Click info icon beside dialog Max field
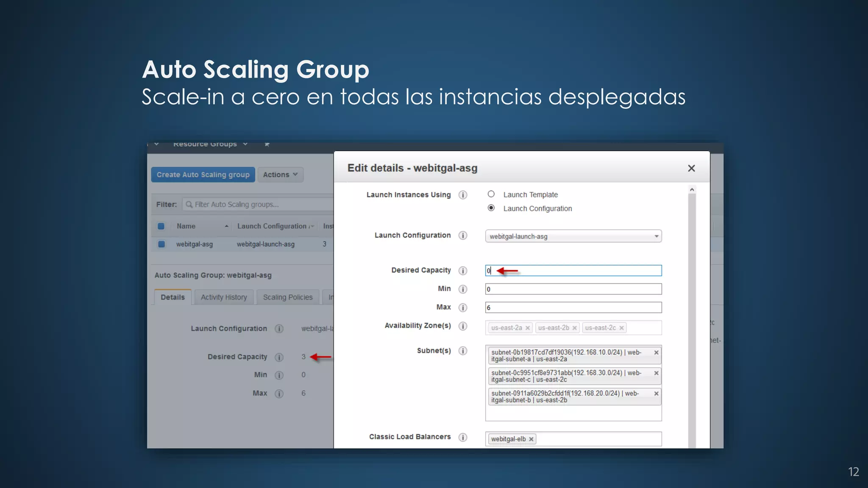The image size is (868, 488). pos(463,308)
